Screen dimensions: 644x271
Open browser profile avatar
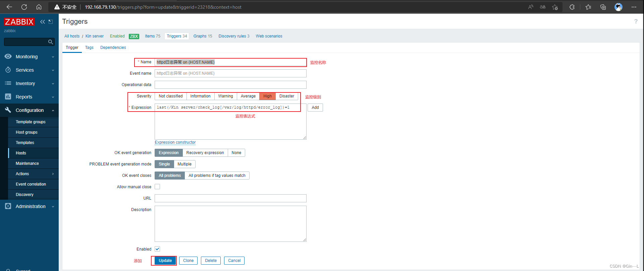(619, 7)
